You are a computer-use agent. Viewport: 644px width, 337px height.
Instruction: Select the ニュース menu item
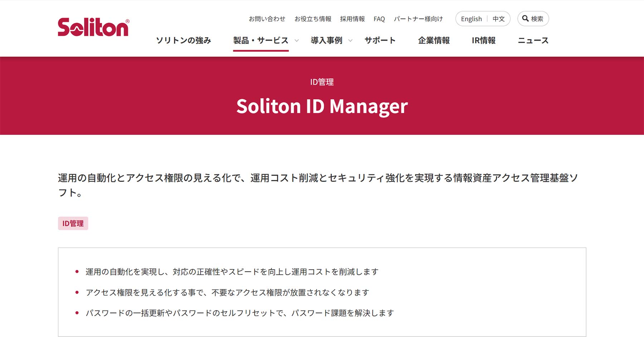(x=533, y=40)
